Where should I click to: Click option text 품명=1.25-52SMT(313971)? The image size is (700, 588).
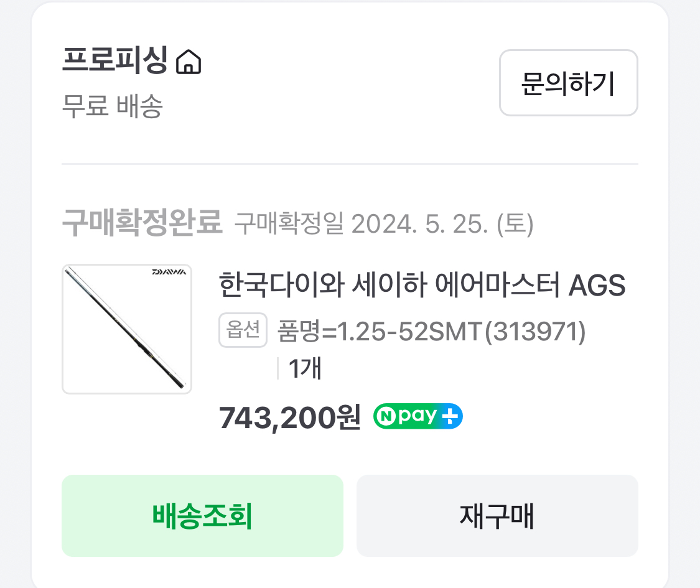point(431,332)
